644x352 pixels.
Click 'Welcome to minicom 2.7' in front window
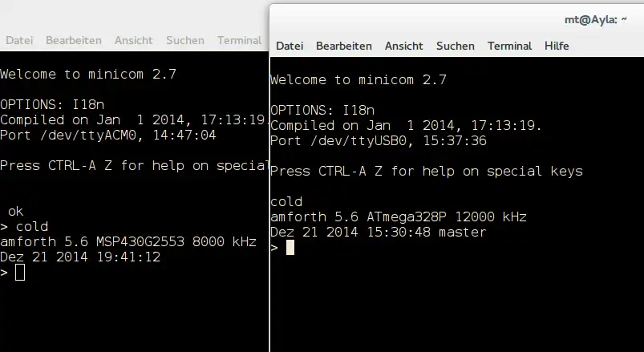(358, 79)
